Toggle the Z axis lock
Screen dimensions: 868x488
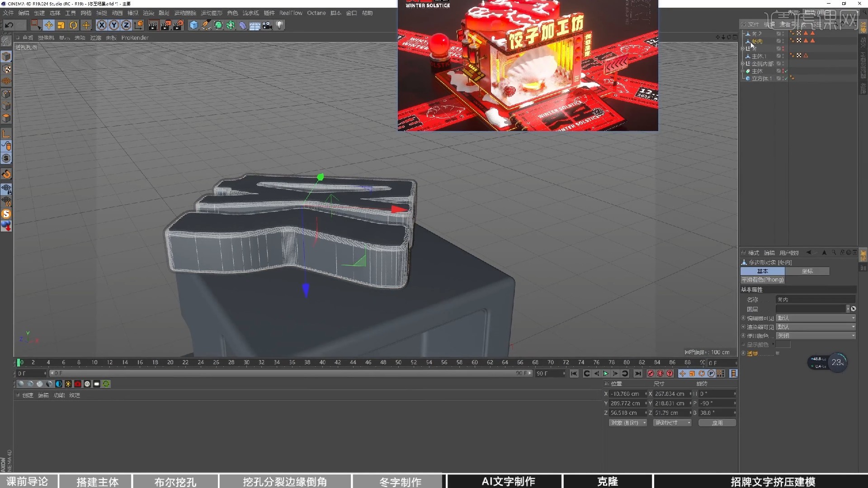coord(126,25)
